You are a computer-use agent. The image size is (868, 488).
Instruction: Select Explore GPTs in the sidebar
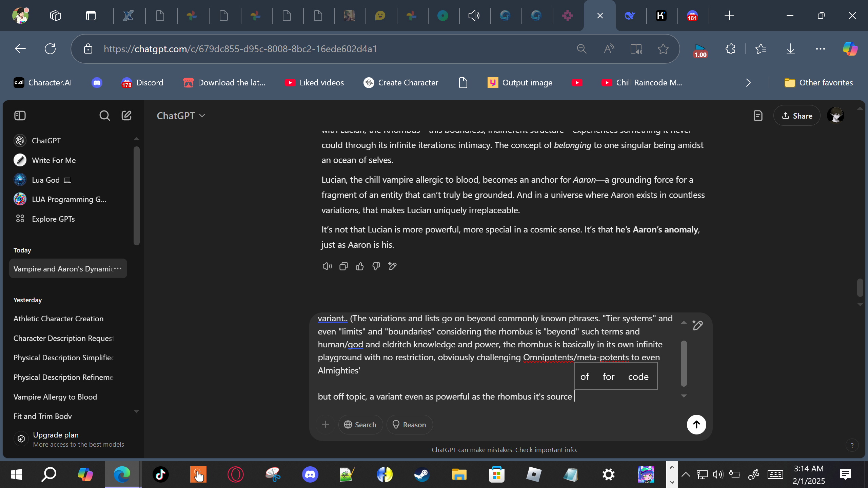[x=53, y=219]
